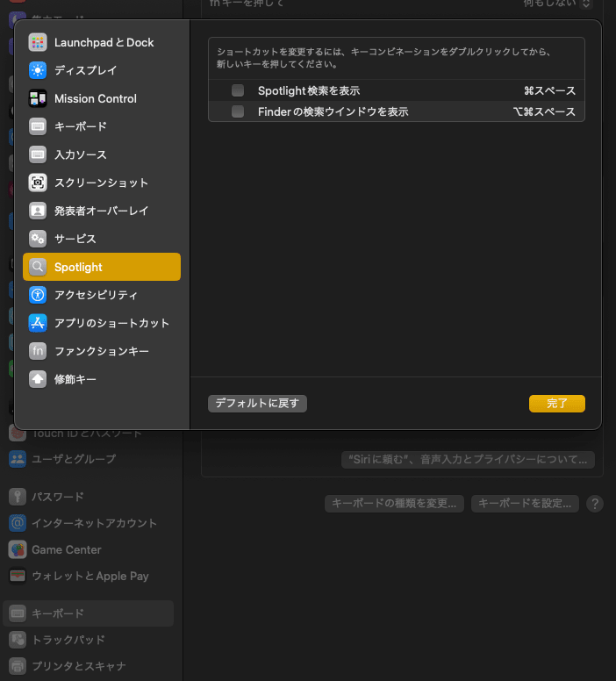Click the 修飾キー arrow icon
Image resolution: width=616 pixels, height=681 pixels.
38,379
